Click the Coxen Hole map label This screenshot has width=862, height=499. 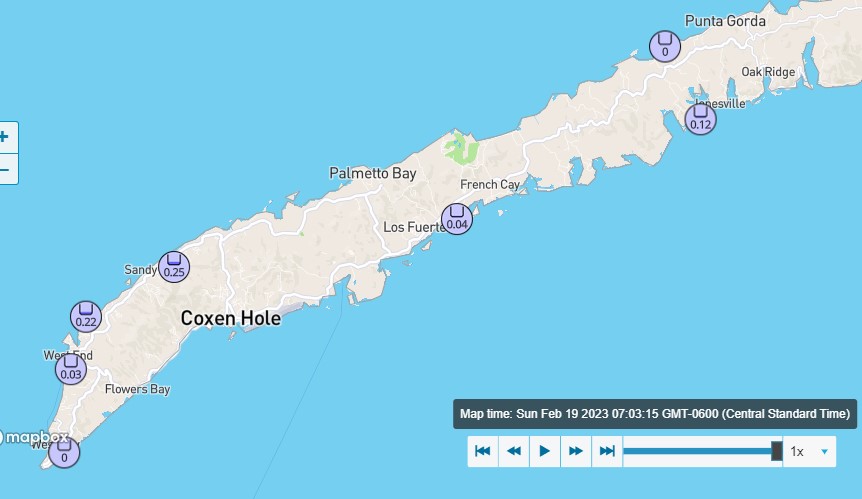(x=231, y=318)
